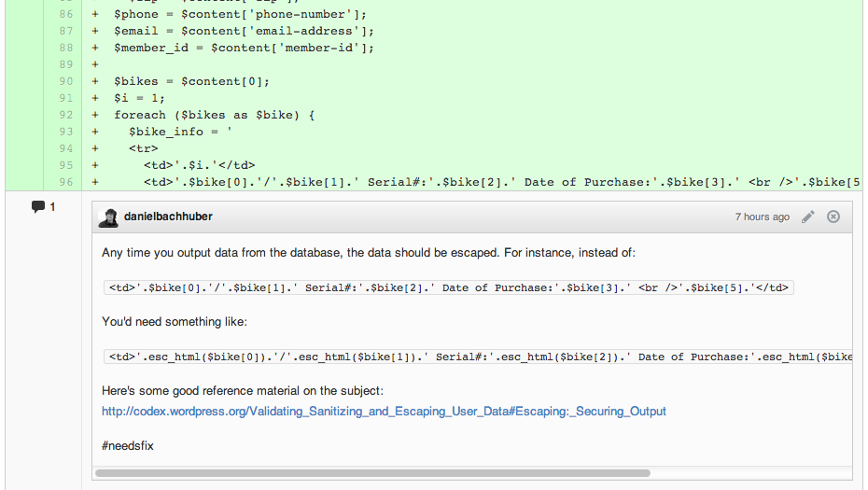868x490 pixels.
Task: Click the esc_html code snippet in the comment
Action: 478,357
